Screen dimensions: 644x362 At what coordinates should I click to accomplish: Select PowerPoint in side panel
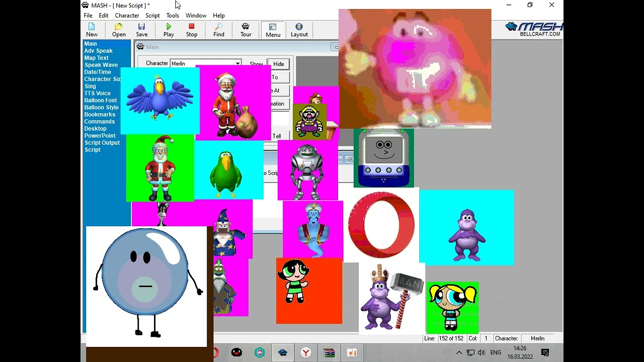click(100, 135)
